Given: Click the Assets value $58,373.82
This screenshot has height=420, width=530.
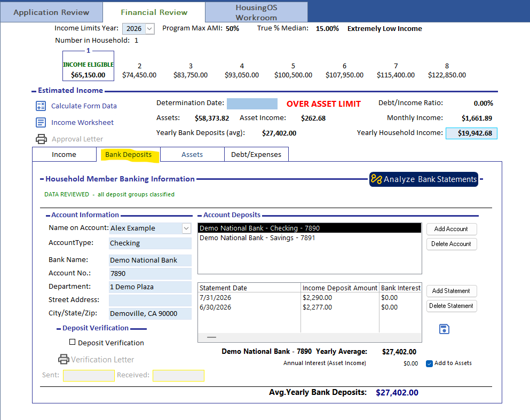Looking at the screenshot, I should pyautogui.click(x=212, y=118).
